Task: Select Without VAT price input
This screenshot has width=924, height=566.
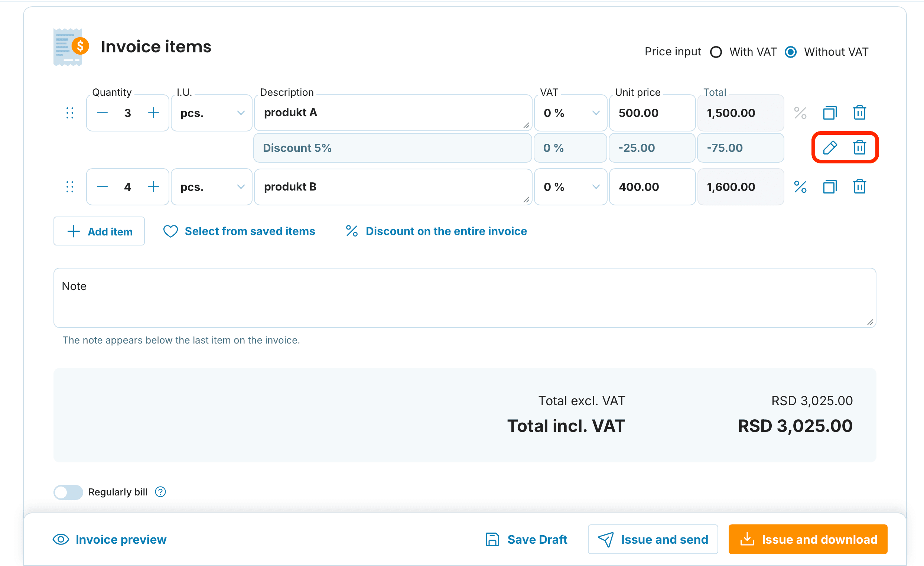Action: 791,52
